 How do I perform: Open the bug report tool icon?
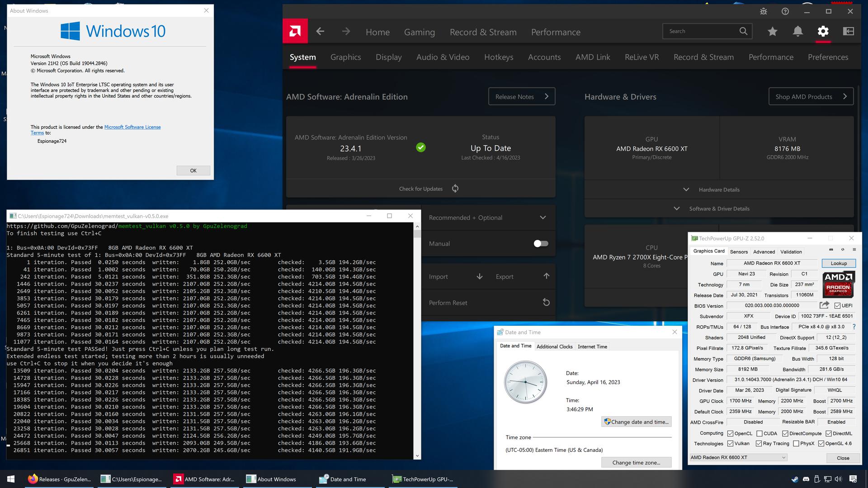(x=764, y=11)
